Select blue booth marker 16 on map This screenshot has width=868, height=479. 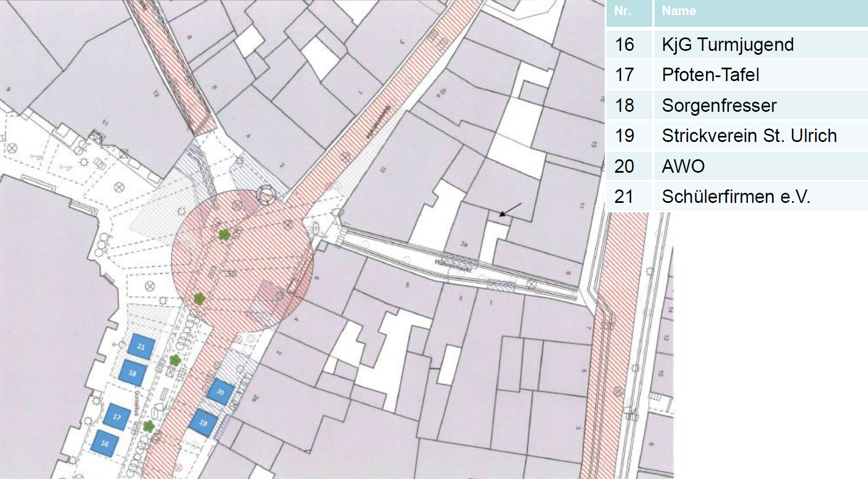tap(105, 443)
